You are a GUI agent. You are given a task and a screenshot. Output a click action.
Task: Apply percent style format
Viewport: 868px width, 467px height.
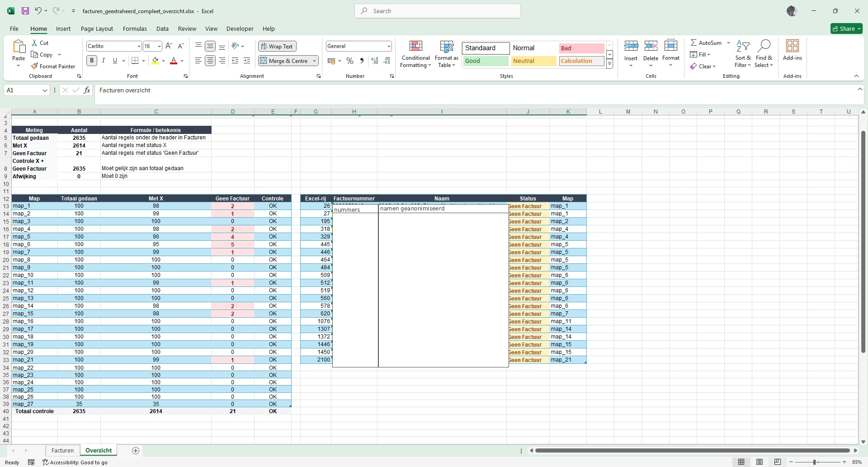pos(350,61)
